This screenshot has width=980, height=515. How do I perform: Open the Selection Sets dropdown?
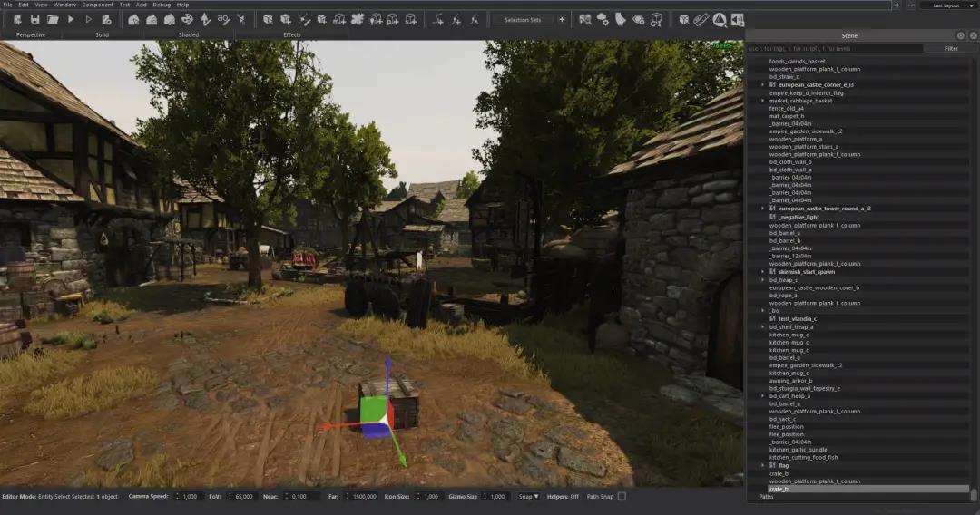pos(523,20)
